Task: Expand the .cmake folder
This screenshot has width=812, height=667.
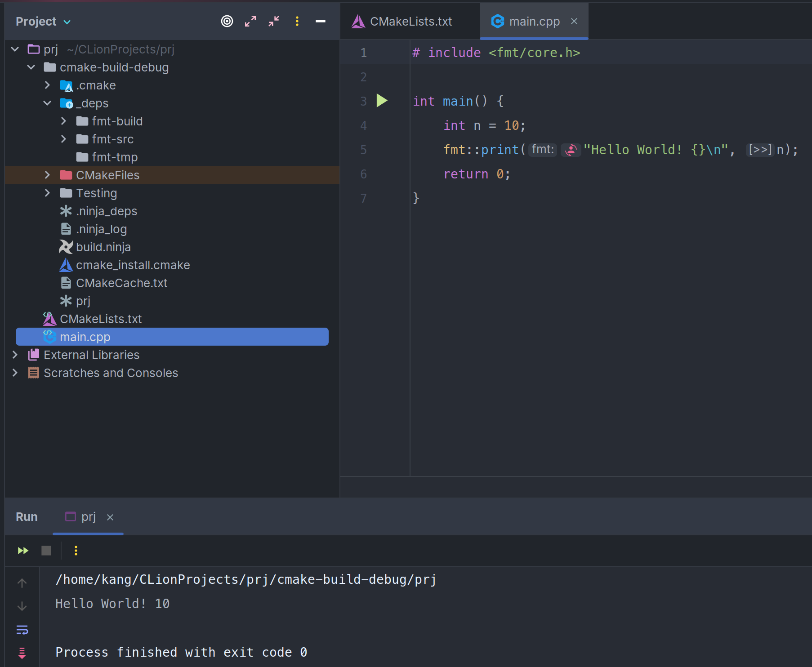Action: [47, 85]
